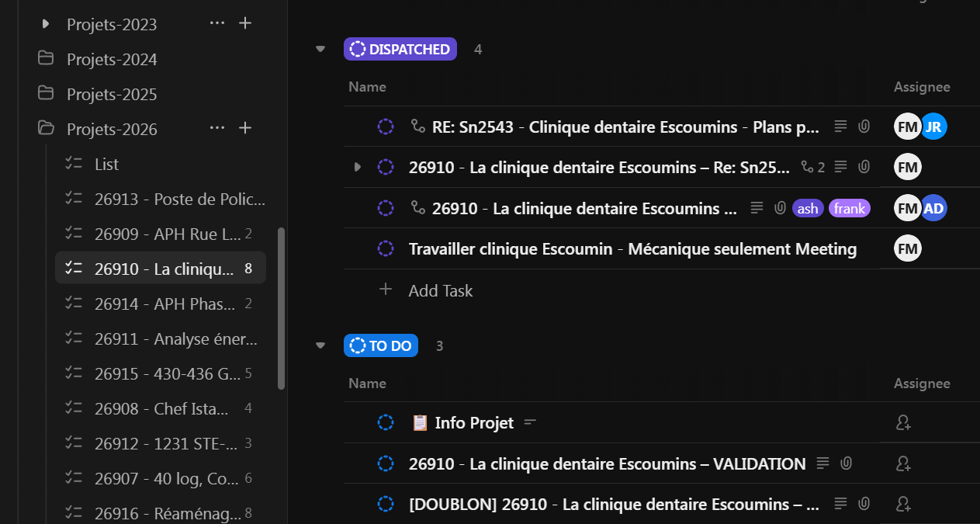Click attachment icon on VALIDATION task
The height and width of the screenshot is (524, 980).
click(847, 463)
